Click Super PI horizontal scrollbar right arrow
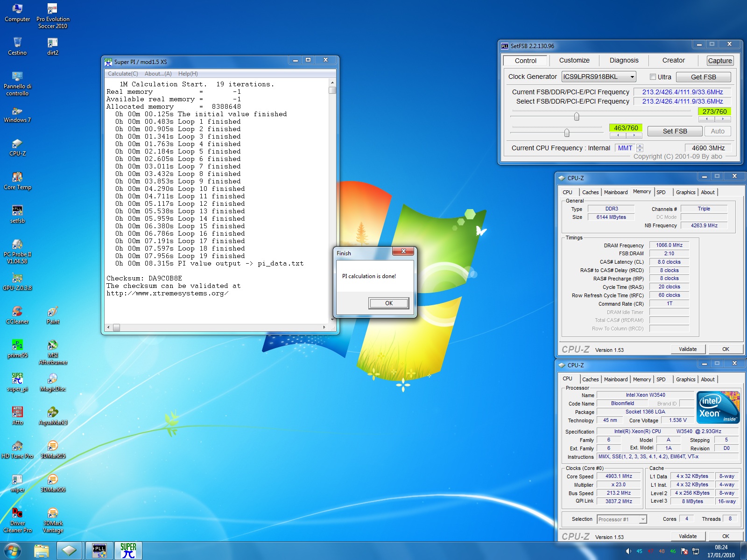The height and width of the screenshot is (560, 747). coord(324,327)
